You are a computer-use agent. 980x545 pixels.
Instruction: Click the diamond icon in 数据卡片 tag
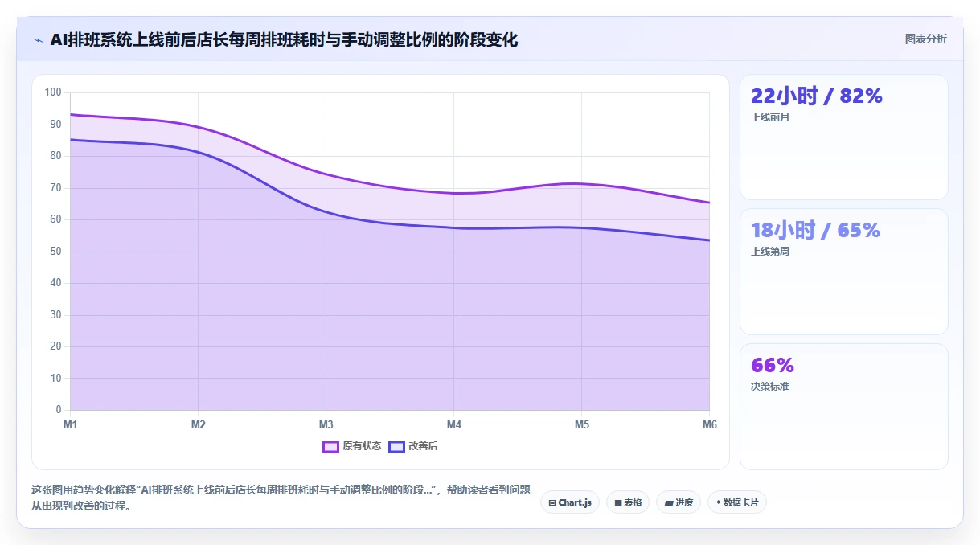click(x=718, y=502)
